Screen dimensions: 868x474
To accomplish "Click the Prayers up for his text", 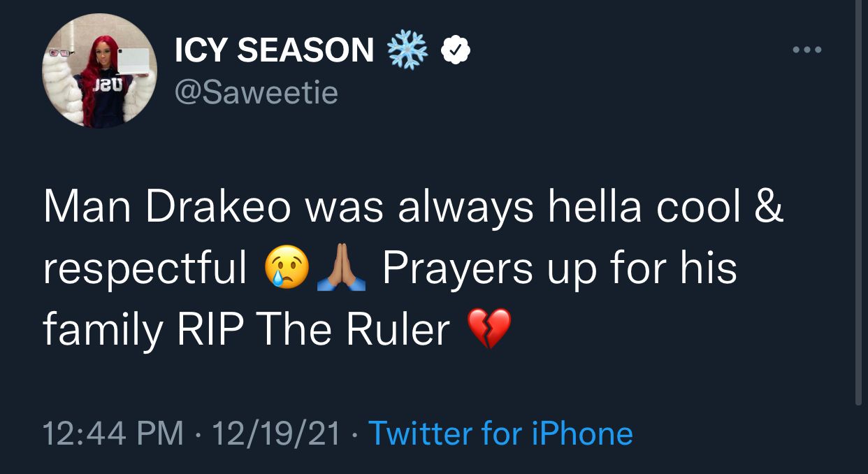I will click(x=560, y=270).
